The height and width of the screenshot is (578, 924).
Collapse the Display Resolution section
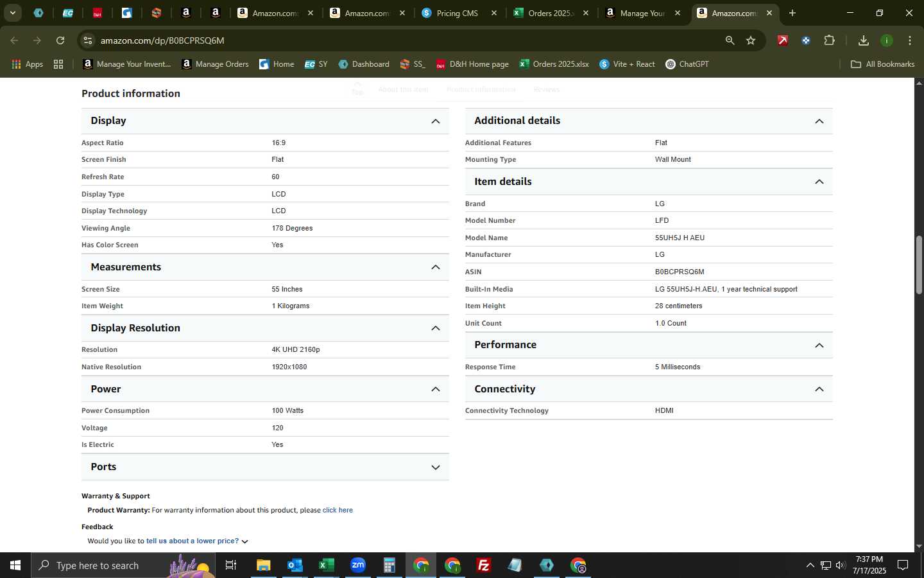[x=436, y=328]
